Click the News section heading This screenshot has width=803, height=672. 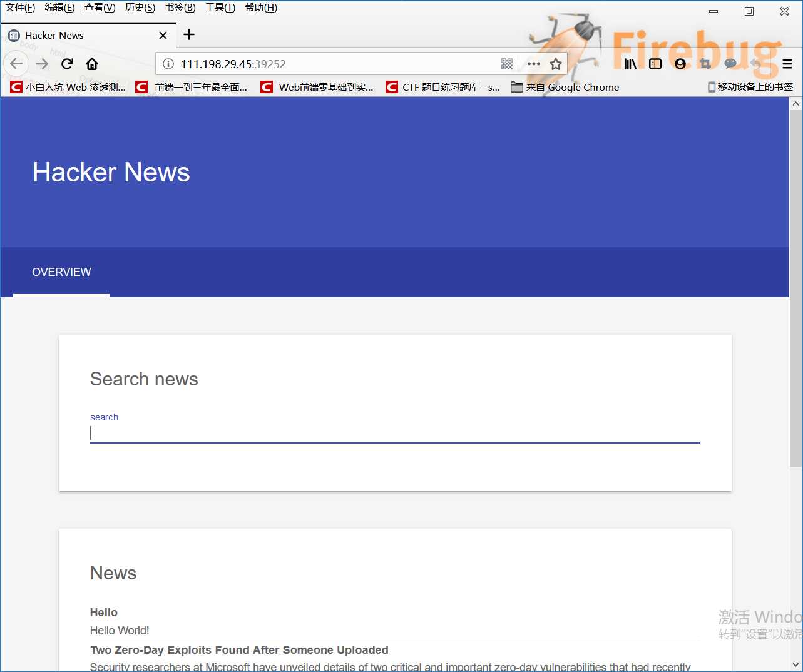tap(113, 573)
